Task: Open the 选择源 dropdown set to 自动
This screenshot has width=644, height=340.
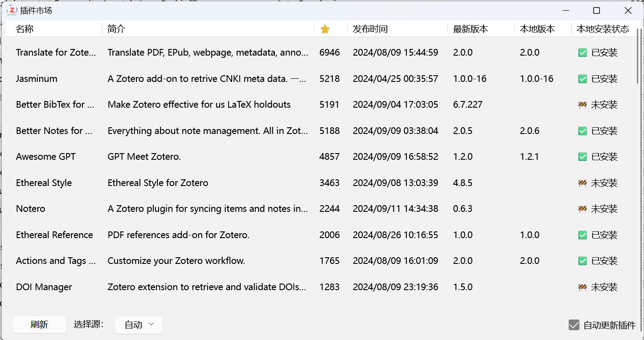Action: [139, 325]
